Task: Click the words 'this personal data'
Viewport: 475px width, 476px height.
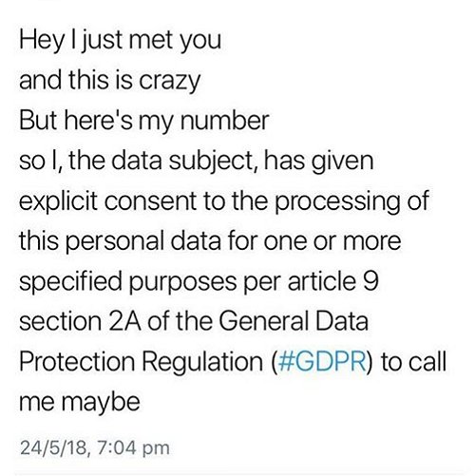Action: click(120, 241)
